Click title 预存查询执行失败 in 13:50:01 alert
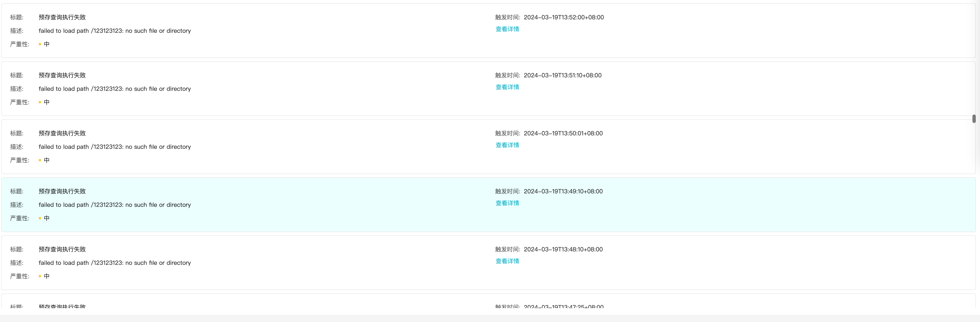The image size is (980, 322). (62, 134)
